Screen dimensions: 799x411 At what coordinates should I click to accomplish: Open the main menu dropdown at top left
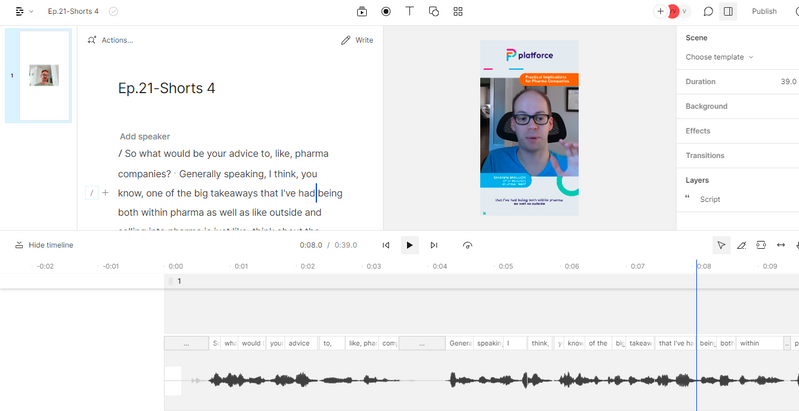click(25, 11)
